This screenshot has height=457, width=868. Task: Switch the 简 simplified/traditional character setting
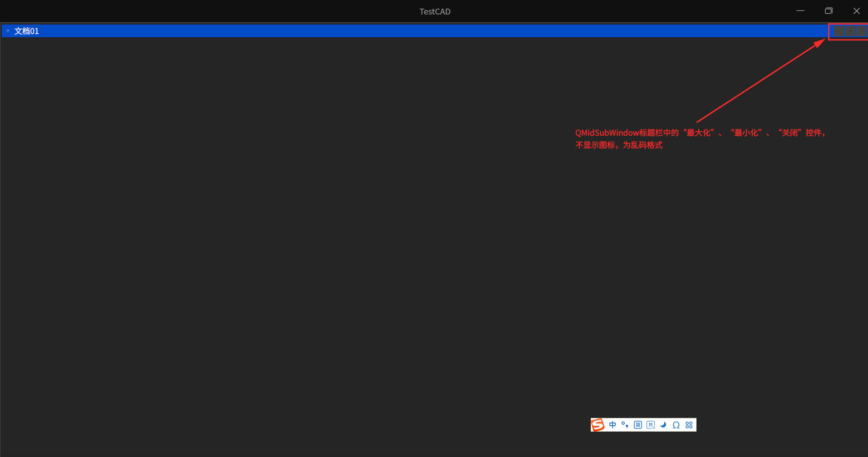(x=638, y=425)
